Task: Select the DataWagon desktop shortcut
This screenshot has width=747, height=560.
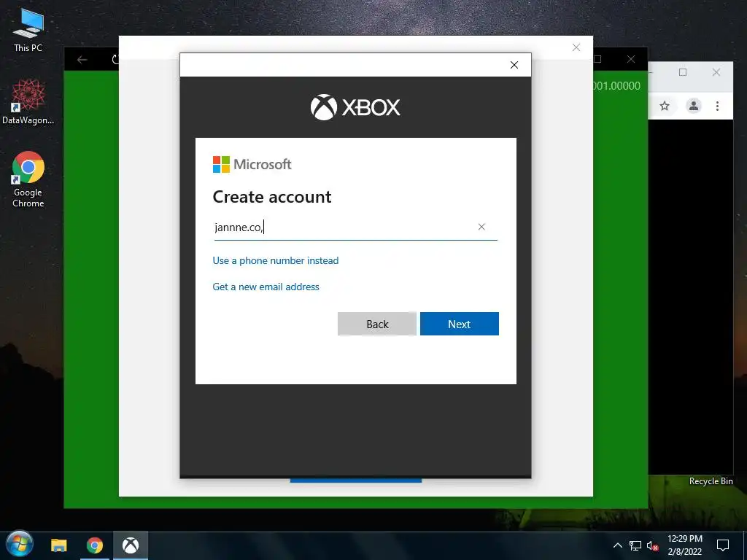Action: [28, 102]
